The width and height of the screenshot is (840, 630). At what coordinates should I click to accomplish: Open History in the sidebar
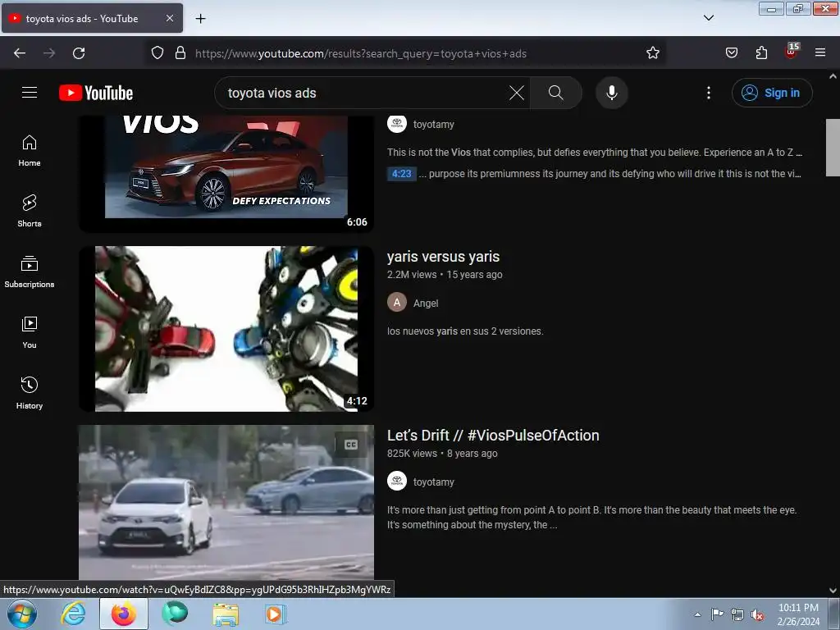(x=30, y=393)
